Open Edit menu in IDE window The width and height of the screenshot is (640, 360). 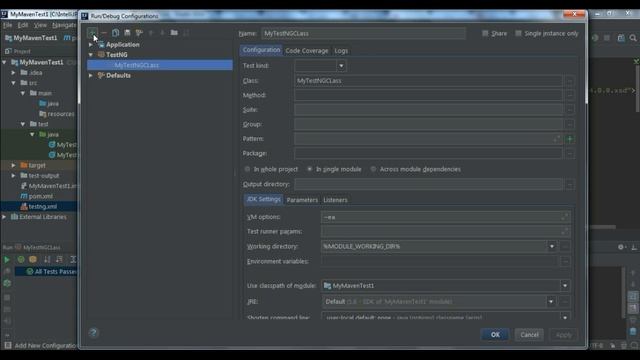pos(23,25)
